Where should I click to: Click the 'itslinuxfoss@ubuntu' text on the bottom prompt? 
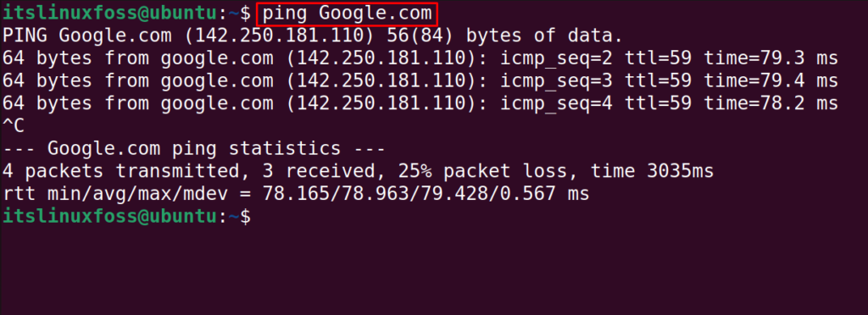pos(111,217)
